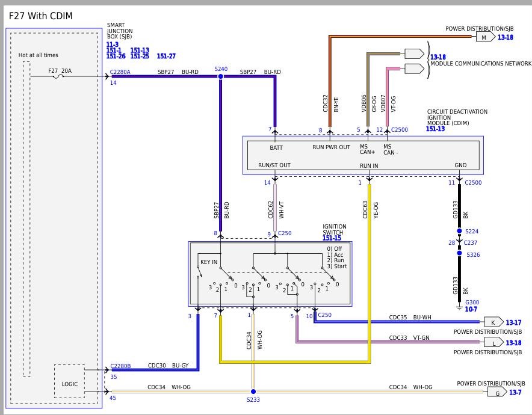Screen dimensions: 532x415
Task: Click the 11-3 reference link
Action: [x=113, y=45]
